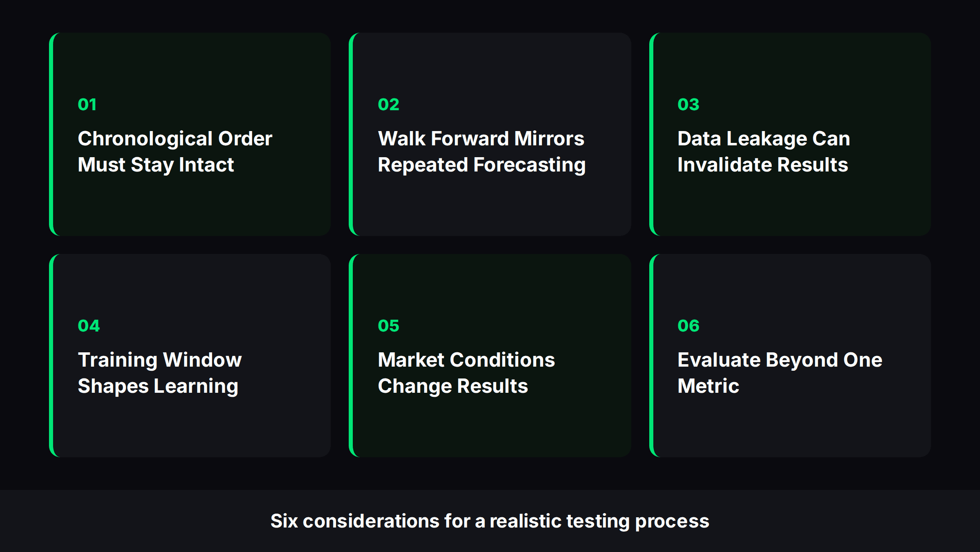The height and width of the screenshot is (552, 980).
Task: Click the green left edge of card 05
Action: coord(351,356)
